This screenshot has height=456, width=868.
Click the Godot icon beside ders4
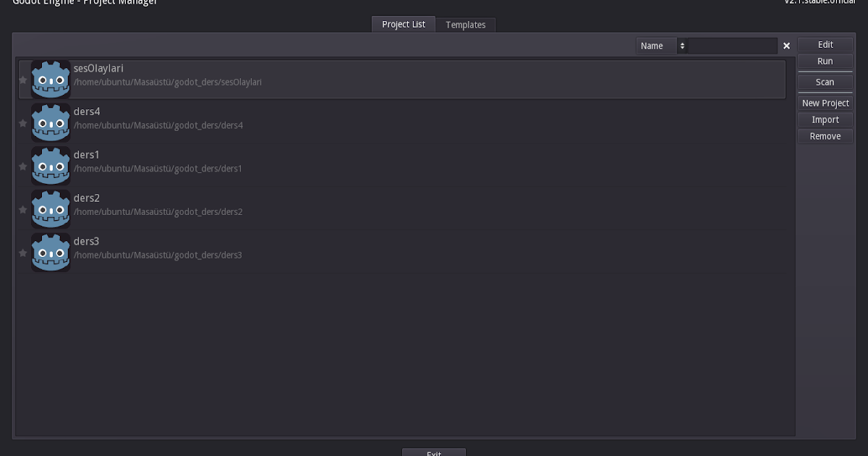51,122
